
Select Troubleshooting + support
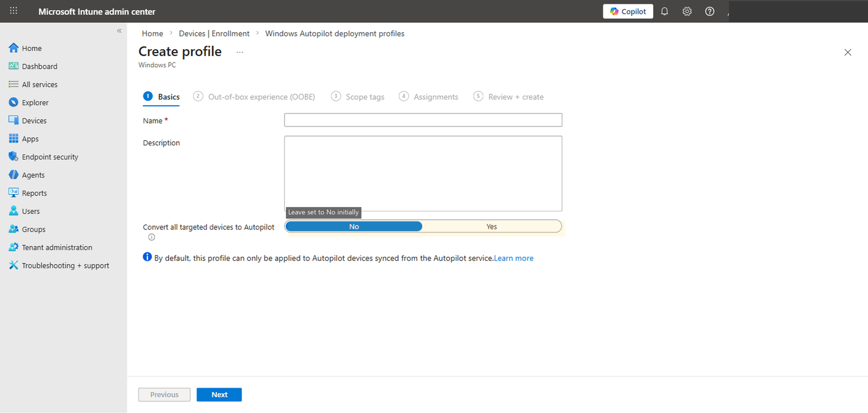(66, 265)
